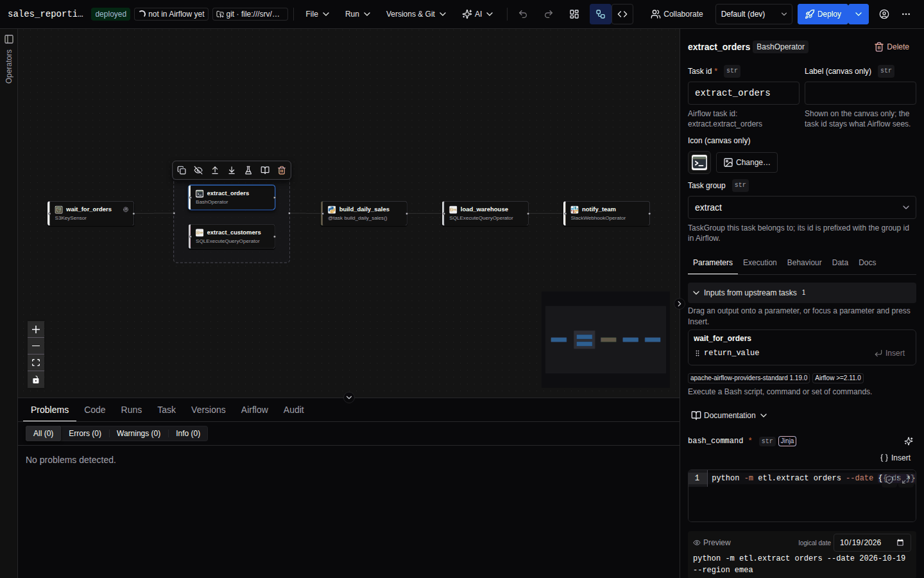Click the Change… icon button
This screenshot has width=924, height=578.
tap(747, 162)
